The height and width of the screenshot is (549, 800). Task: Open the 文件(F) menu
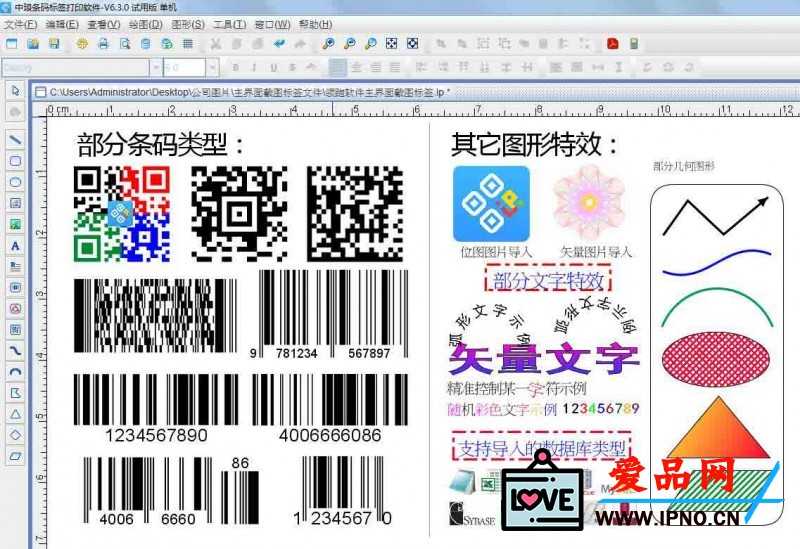[20, 24]
